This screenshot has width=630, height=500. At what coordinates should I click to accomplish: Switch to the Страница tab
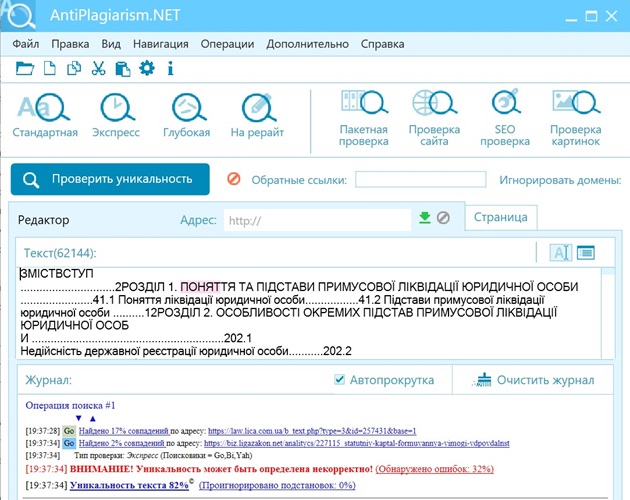point(501,217)
